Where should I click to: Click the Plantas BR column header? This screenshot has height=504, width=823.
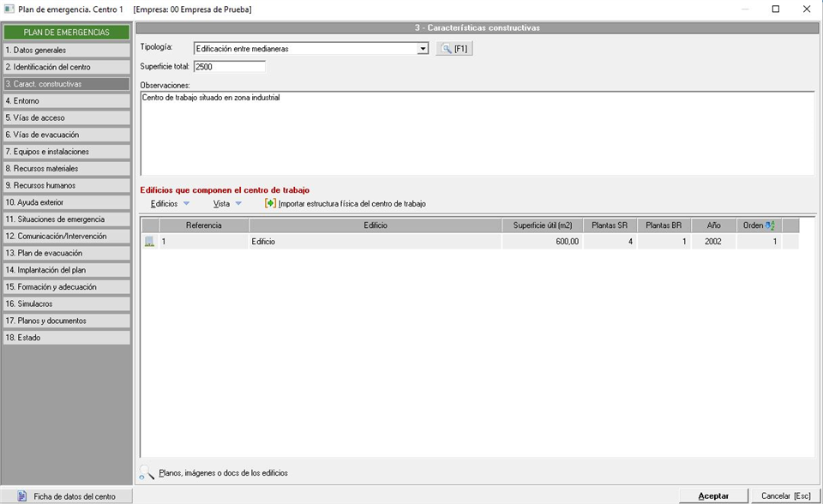point(664,225)
